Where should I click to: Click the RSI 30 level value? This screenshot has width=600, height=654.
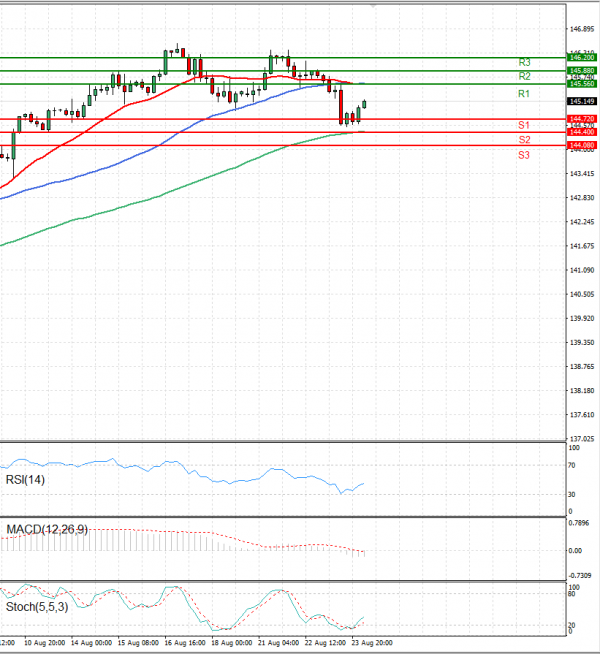pyautogui.click(x=572, y=495)
